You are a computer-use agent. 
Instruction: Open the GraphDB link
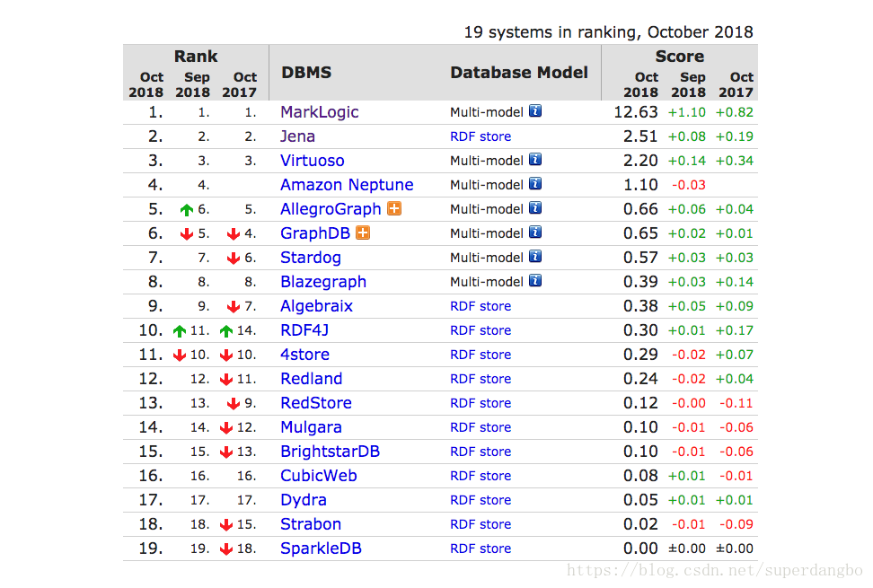pyautogui.click(x=315, y=233)
